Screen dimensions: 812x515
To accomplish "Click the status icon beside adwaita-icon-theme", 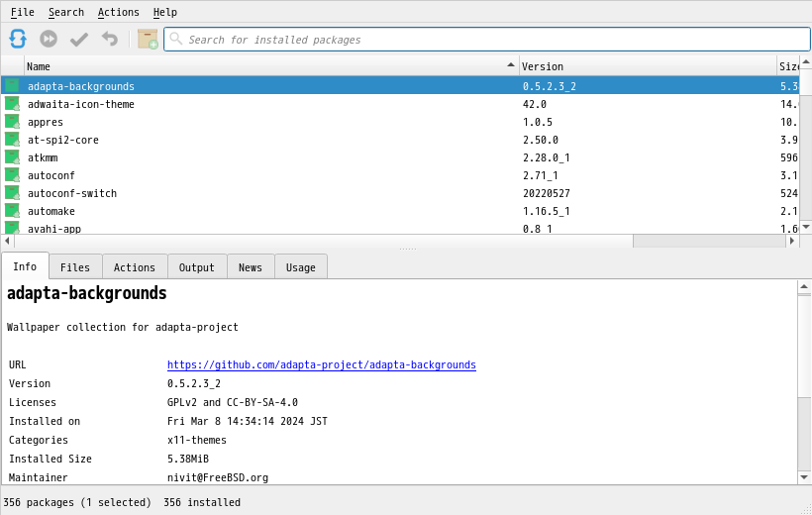I will click(x=13, y=104).
